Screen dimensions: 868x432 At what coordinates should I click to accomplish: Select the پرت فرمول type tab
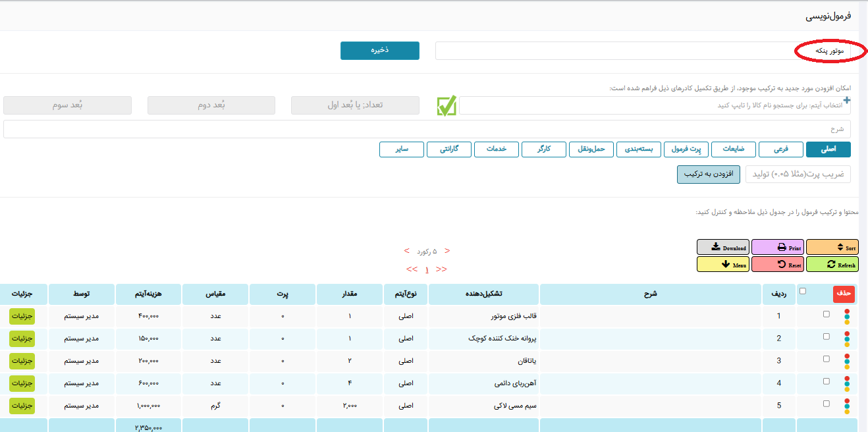[x=686, y=149]
